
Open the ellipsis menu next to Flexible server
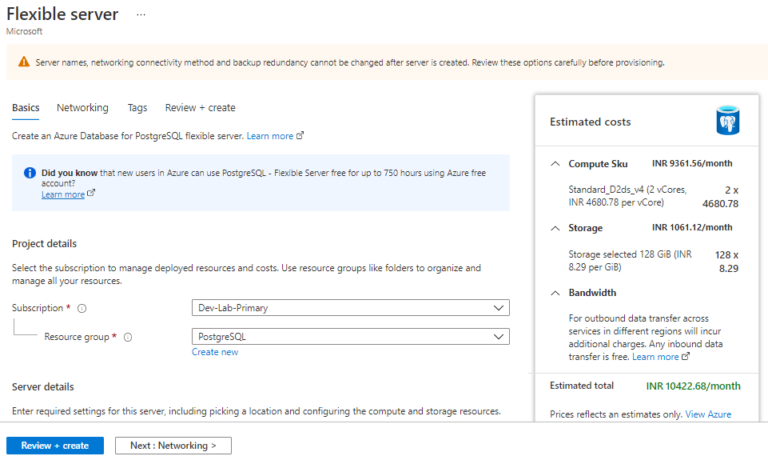tap(141, 15)
